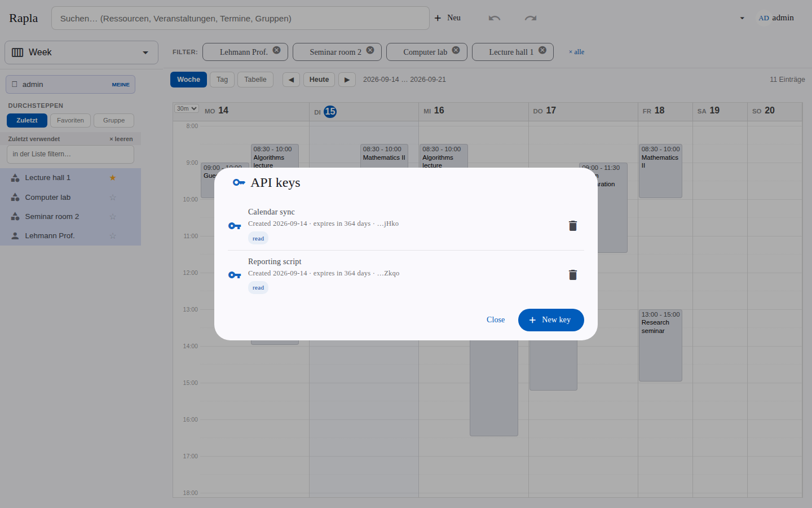Open Friday Research seminar event
The image size is (812, 508).
660,345
